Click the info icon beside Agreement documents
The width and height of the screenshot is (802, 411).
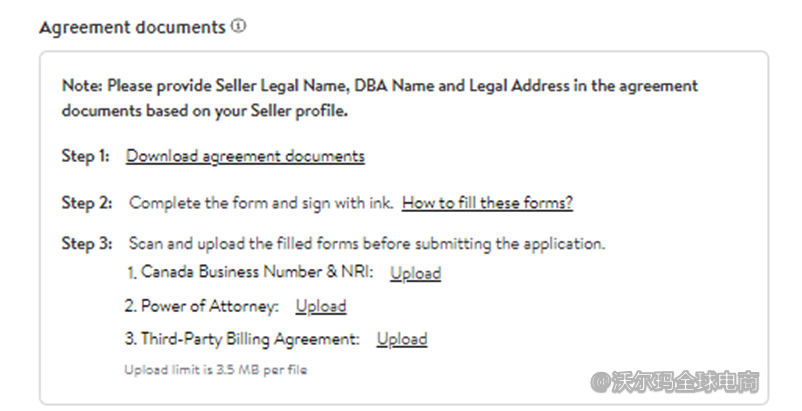(x=238, y=27)
